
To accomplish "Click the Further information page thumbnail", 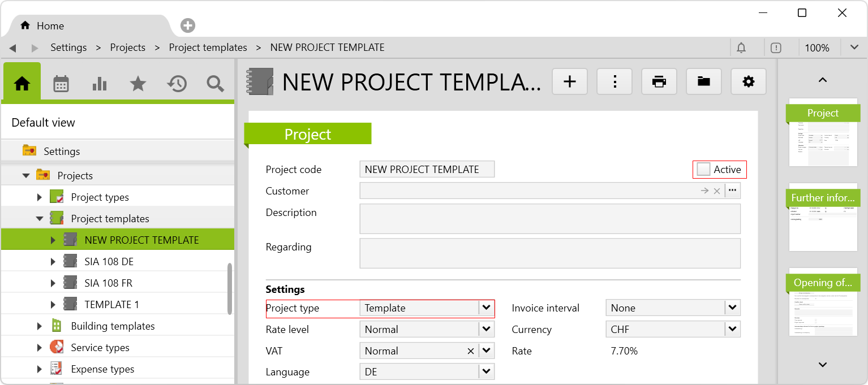I will (823, 218).
